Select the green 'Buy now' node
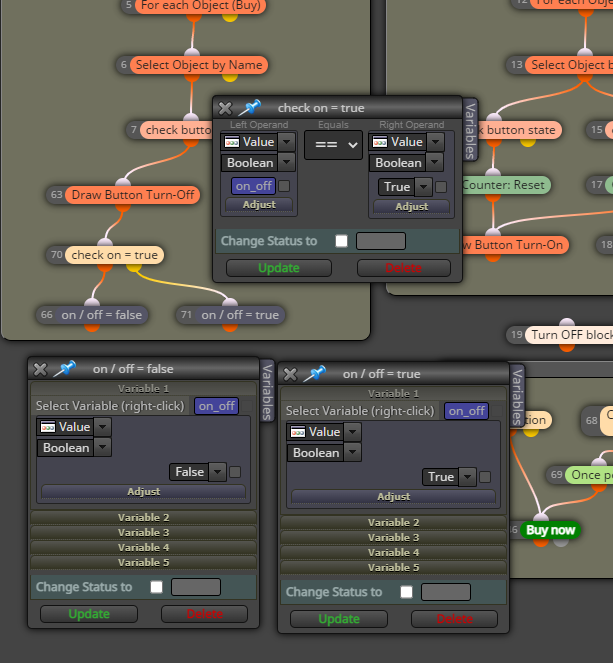This screenshot has height=663, width=613. click(550, 530)
